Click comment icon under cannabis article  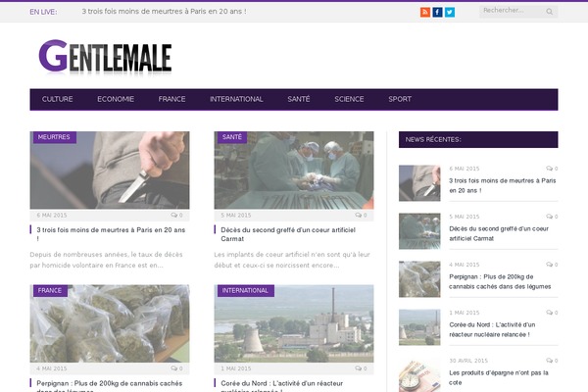pyautogui.click(x=174, y=368)
